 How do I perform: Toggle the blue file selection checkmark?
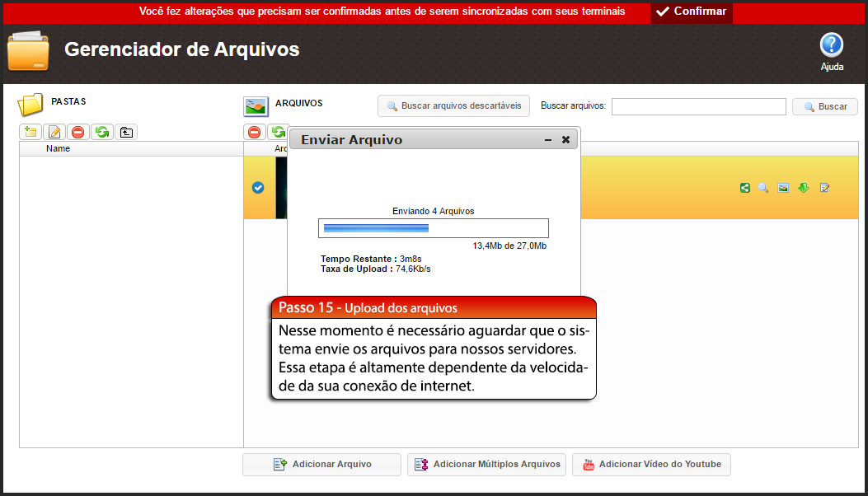[258, 188]
